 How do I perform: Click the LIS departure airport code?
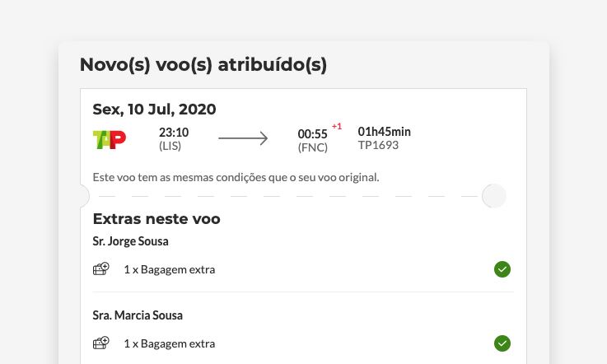170,146
